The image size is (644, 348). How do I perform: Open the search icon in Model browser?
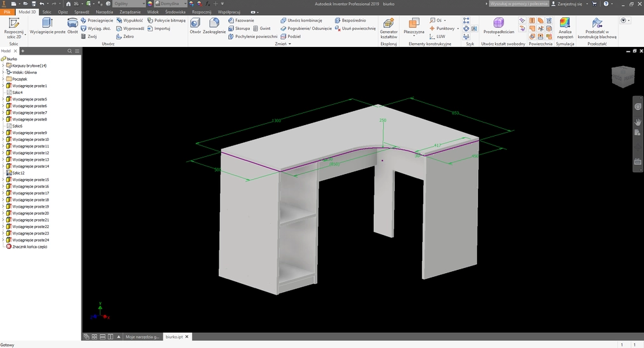[x=69, y=51]
